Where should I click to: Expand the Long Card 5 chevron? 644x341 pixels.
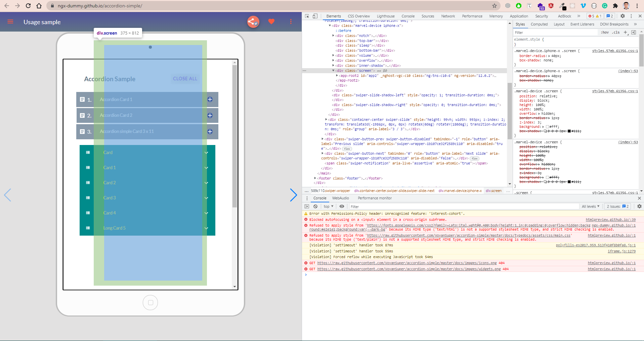tap(206, 228)
